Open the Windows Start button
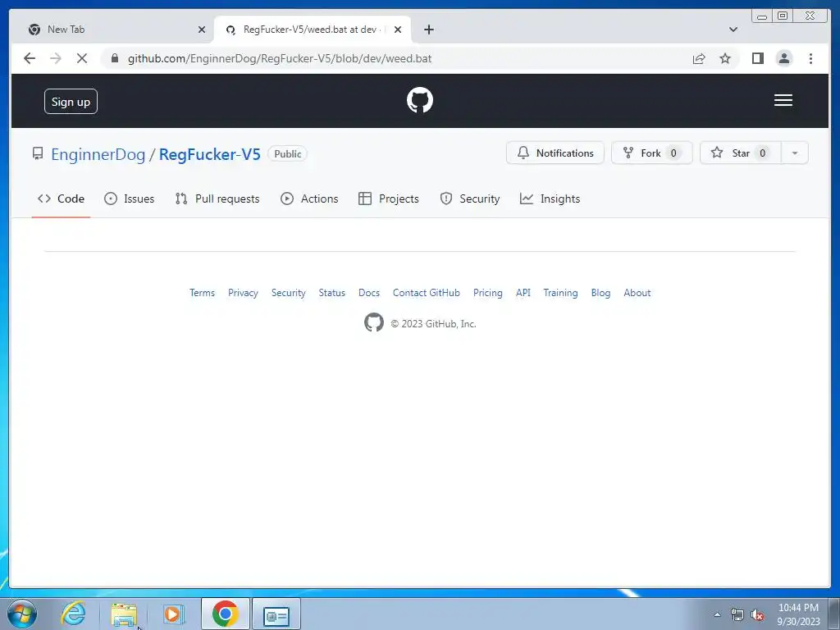 tap(22, 614)
